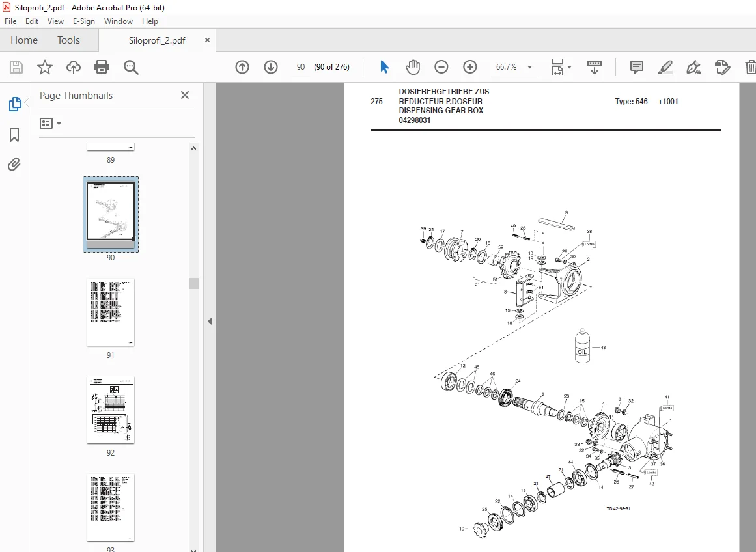Open the Help menu

coord(150,21)
